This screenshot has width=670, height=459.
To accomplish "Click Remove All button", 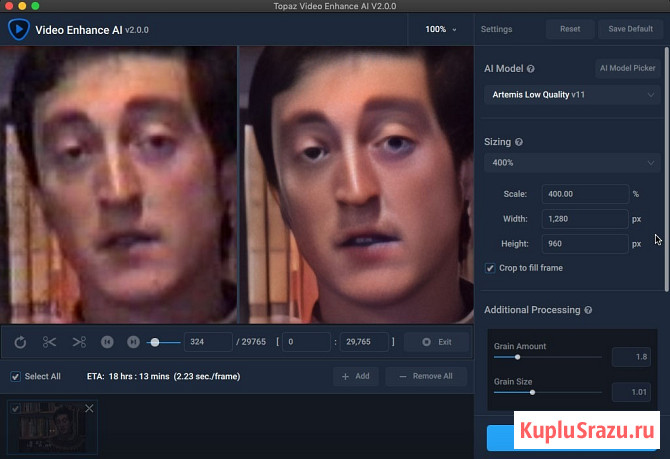I will 426,376.
